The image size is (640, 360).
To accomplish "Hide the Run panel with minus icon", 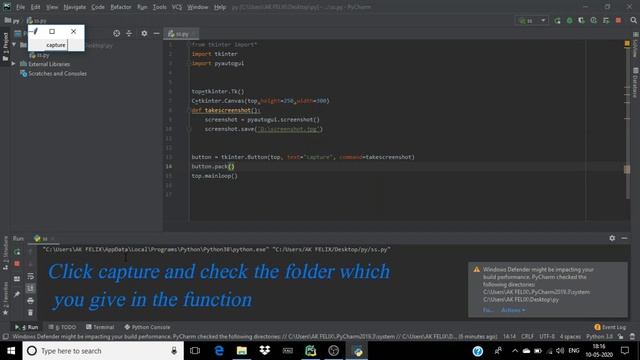I will [624, 238].
